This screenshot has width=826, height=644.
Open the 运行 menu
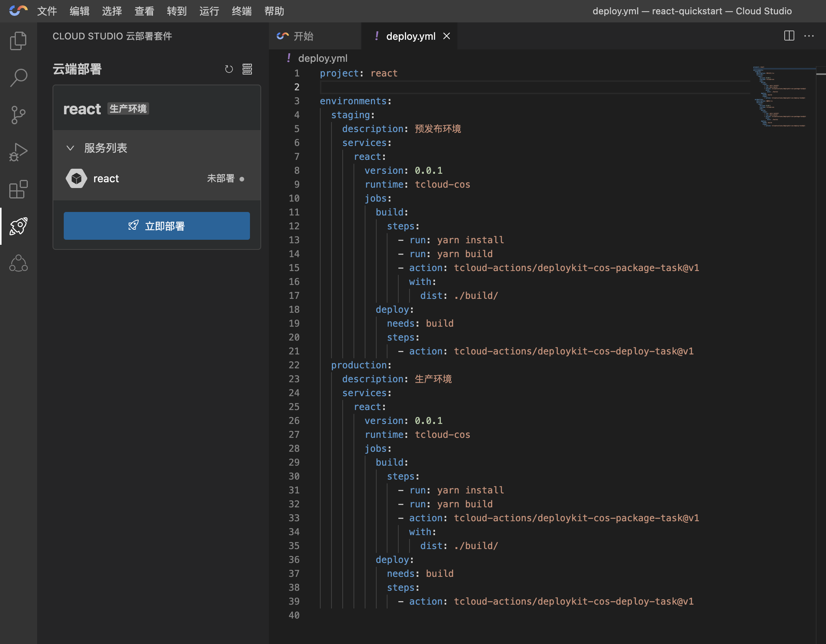click(x=209, y=11)
